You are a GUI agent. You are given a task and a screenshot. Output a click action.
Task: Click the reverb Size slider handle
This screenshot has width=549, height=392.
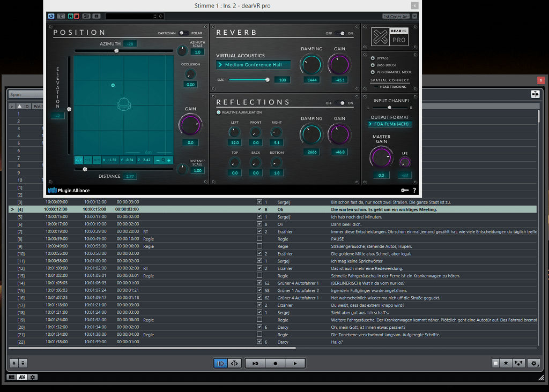click(268, 80)
